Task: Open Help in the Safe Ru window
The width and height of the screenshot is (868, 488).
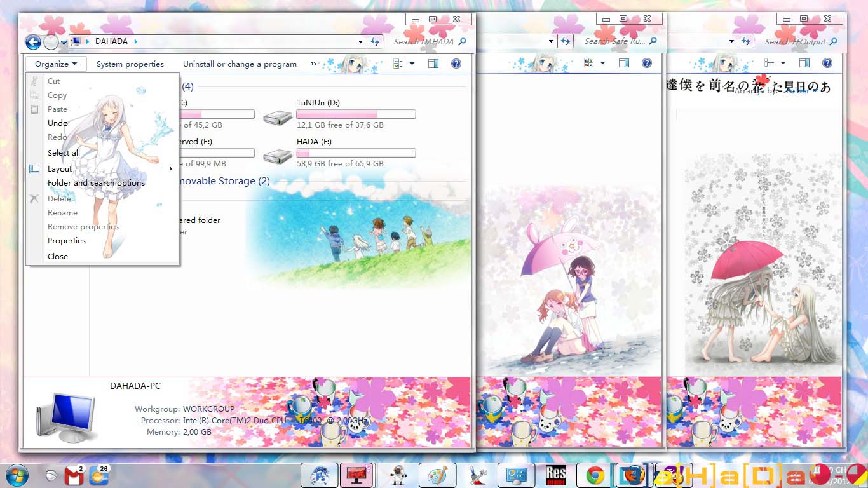Action: 647,64
